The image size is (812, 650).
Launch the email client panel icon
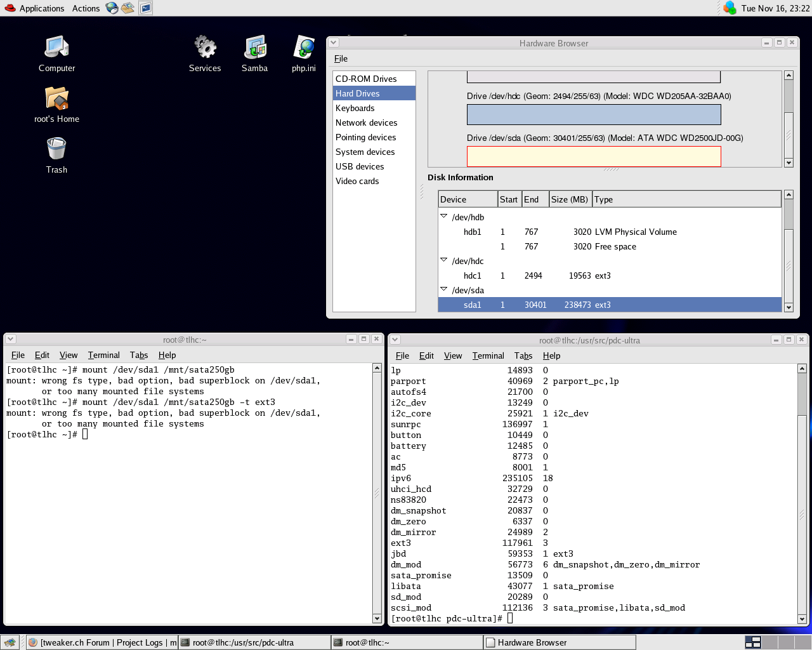point(128,8)
